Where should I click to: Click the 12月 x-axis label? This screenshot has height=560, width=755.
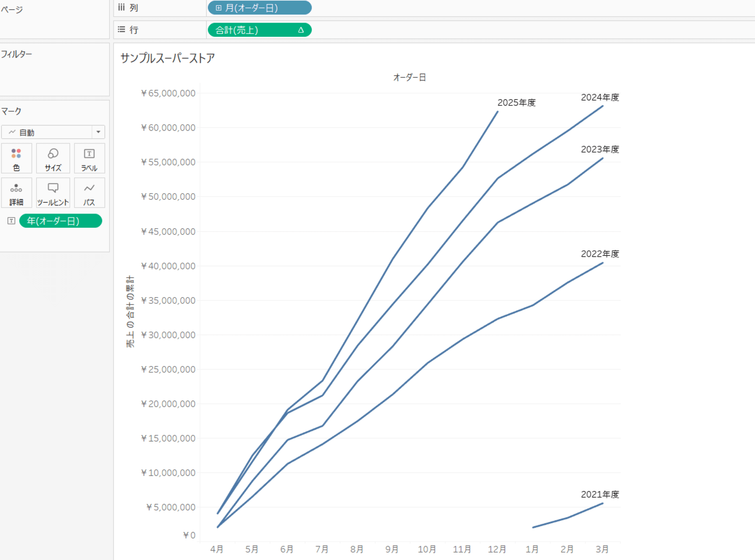(497, 549)
